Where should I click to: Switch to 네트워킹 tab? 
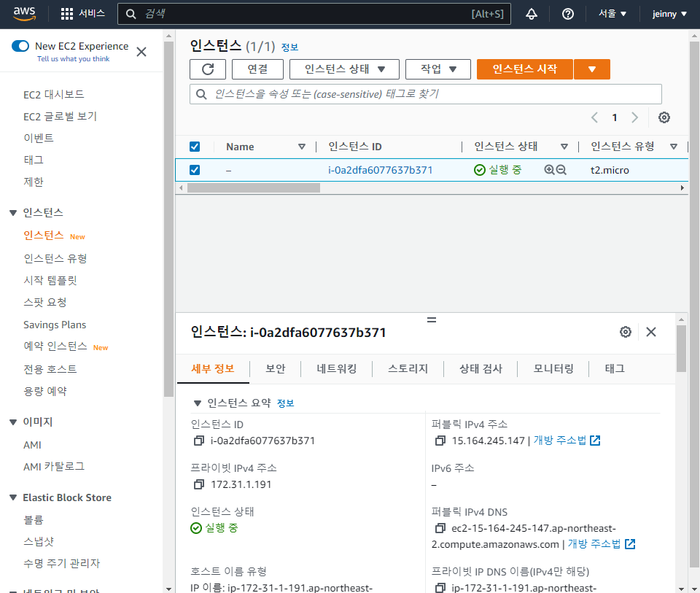[337, 369]
